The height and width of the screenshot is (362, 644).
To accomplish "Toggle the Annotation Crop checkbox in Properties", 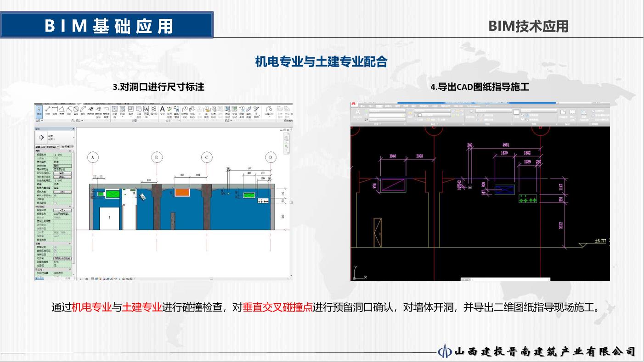I will click(55, 255).
